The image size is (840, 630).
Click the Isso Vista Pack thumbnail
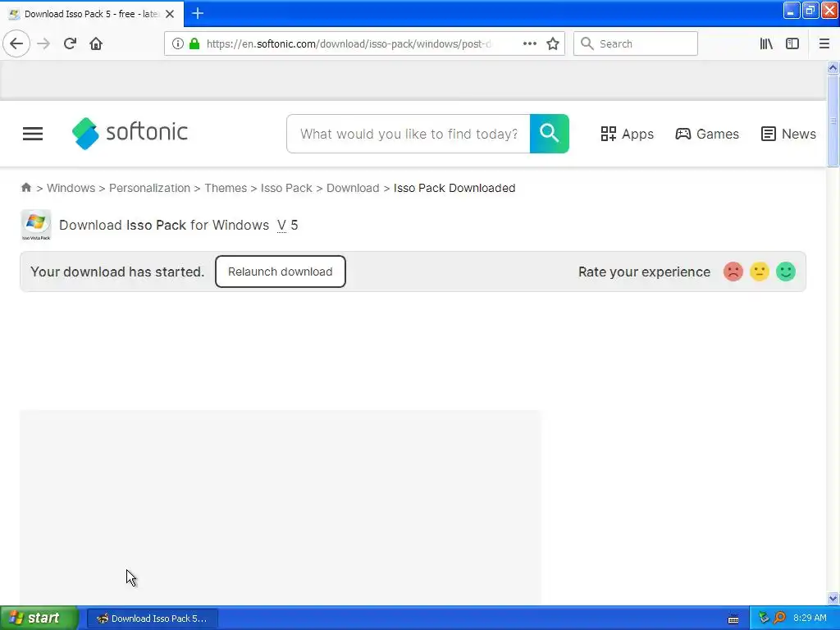pos(36,225)
